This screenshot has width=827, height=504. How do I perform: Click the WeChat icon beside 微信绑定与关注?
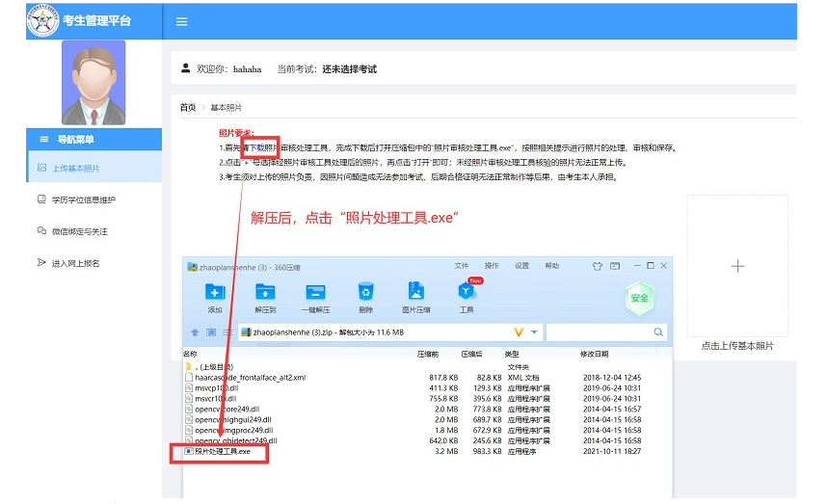coord(41,230)
